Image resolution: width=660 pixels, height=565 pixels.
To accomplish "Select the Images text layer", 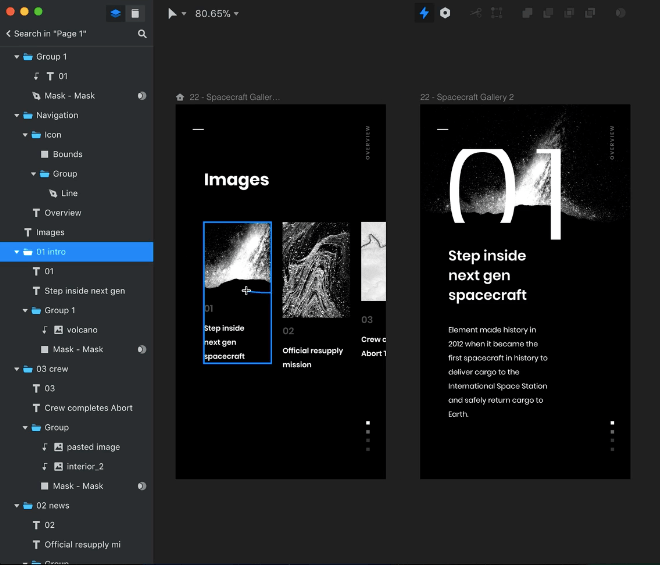I will tap(50, 233).
